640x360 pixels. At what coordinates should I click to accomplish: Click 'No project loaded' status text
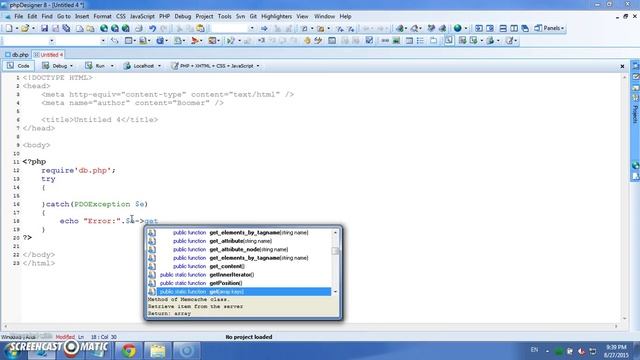click(249, 337)
